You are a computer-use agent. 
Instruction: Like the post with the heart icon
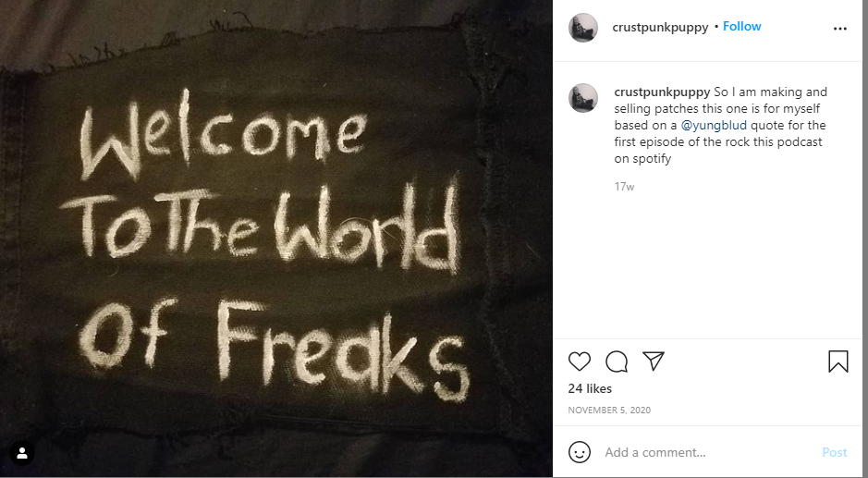(x=579, y=362)
